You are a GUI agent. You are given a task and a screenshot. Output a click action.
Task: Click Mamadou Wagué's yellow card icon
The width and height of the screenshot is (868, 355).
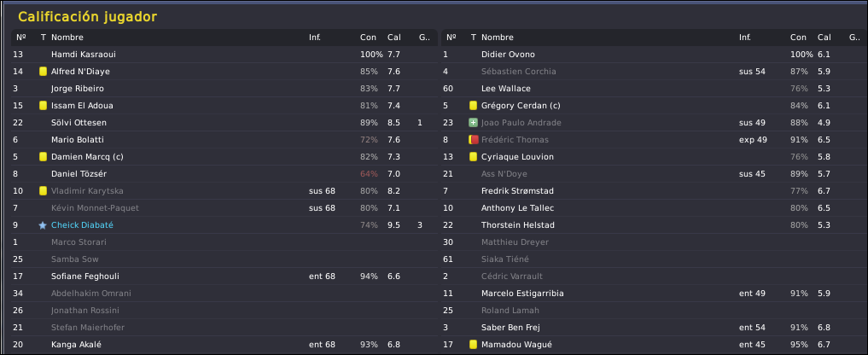coord(474,345)
